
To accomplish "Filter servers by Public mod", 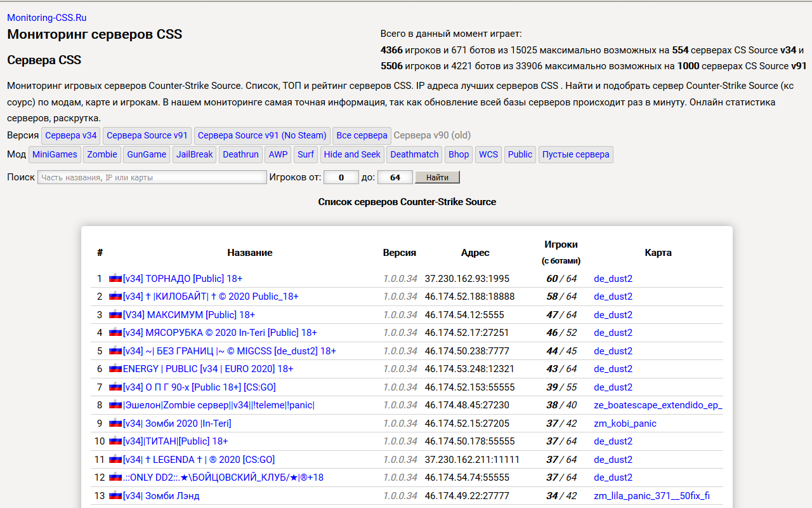I will tap(520, 154).
